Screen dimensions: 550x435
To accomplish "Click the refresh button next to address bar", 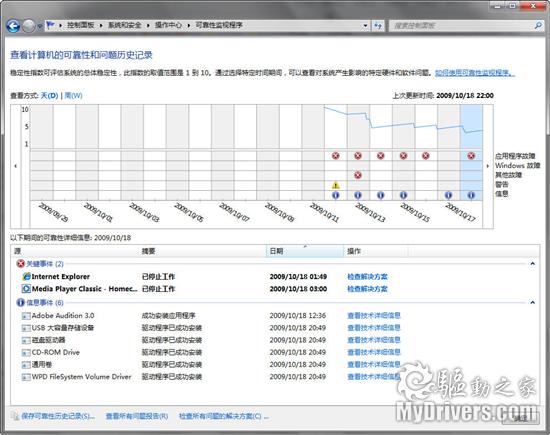I will click(x=378, y=26).
